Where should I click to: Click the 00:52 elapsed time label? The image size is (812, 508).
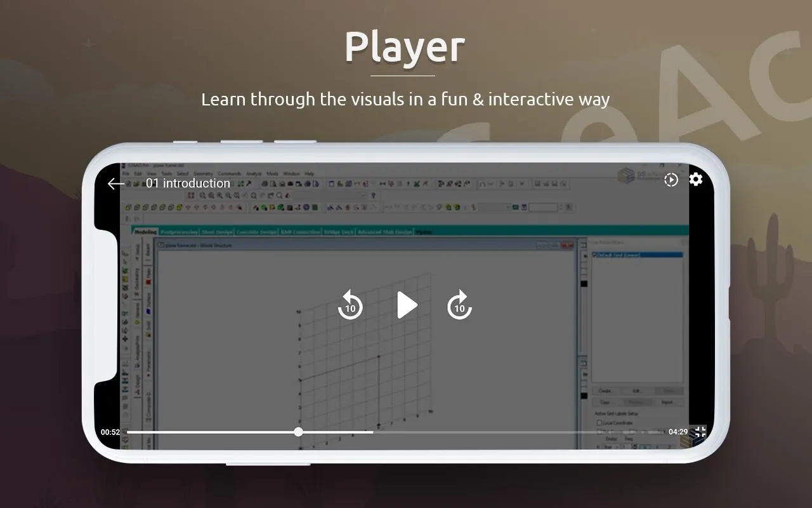tap(110, 432)
